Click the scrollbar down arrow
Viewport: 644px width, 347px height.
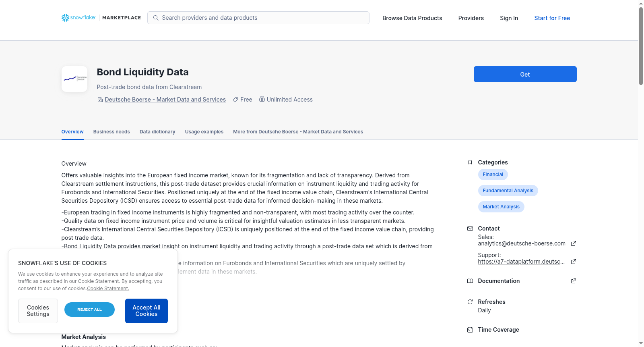tap(641, 343)
